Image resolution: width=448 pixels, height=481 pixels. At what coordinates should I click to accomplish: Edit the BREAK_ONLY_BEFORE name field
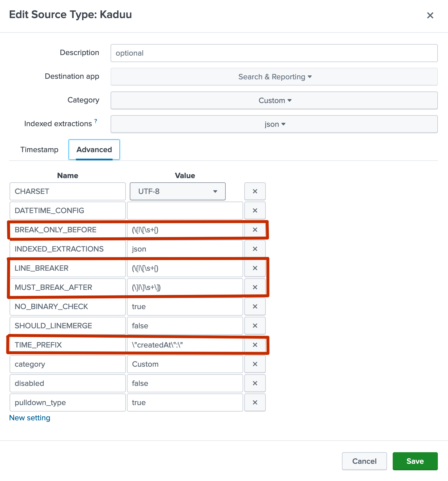[68, 230]
